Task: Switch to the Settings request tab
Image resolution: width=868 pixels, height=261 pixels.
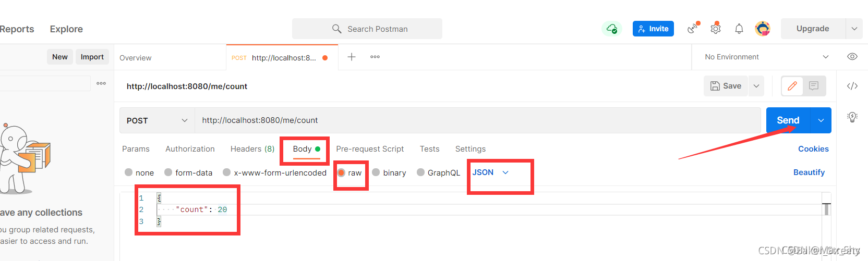Action: pos(471,149)
